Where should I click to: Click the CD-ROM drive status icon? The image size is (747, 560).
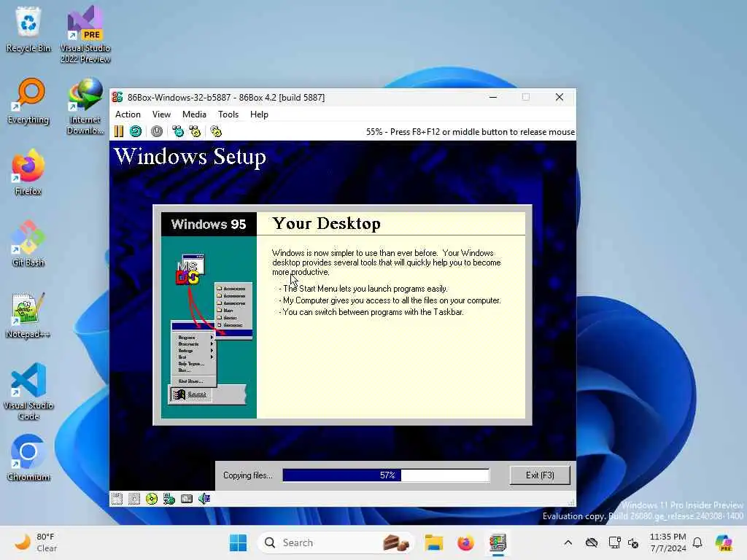coord(152,499)
